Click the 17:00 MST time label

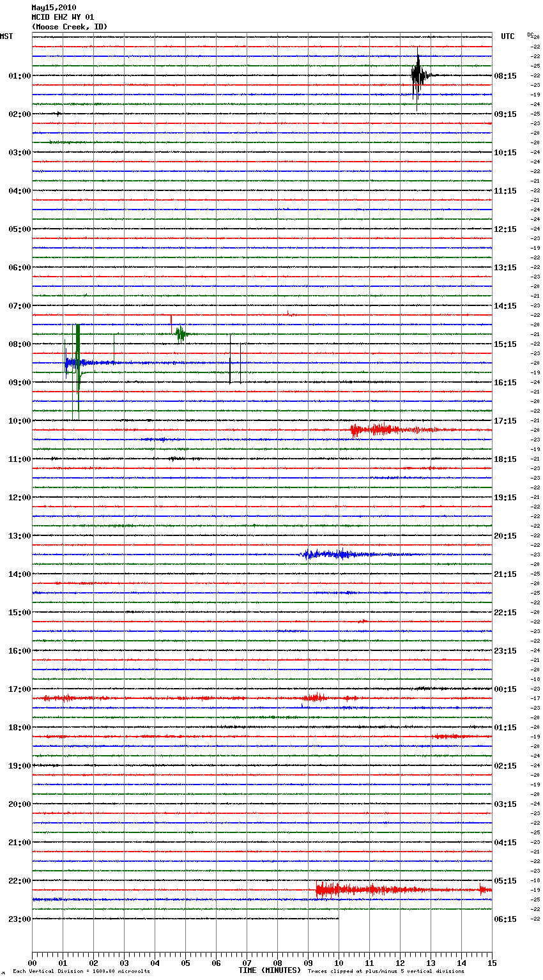click(19, 689)
